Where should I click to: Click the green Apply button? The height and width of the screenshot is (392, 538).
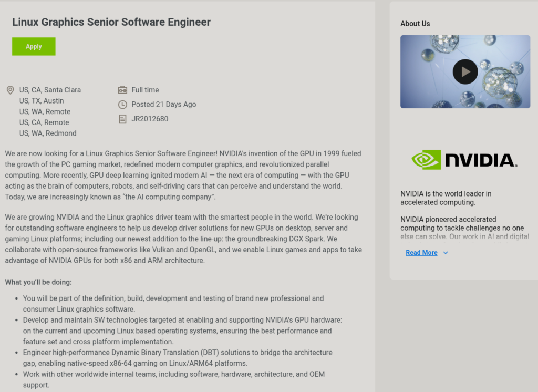[34, 46]
